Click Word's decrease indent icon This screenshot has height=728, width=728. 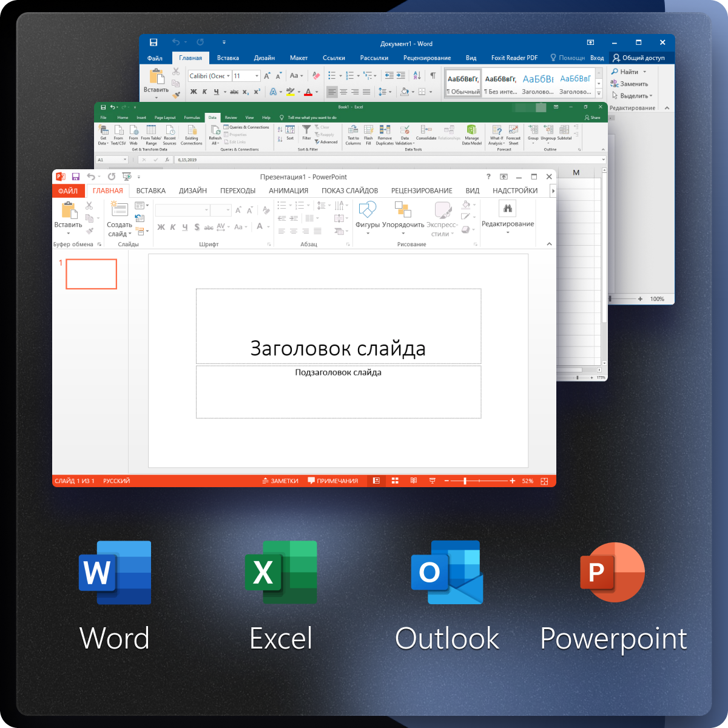[389, 76]
